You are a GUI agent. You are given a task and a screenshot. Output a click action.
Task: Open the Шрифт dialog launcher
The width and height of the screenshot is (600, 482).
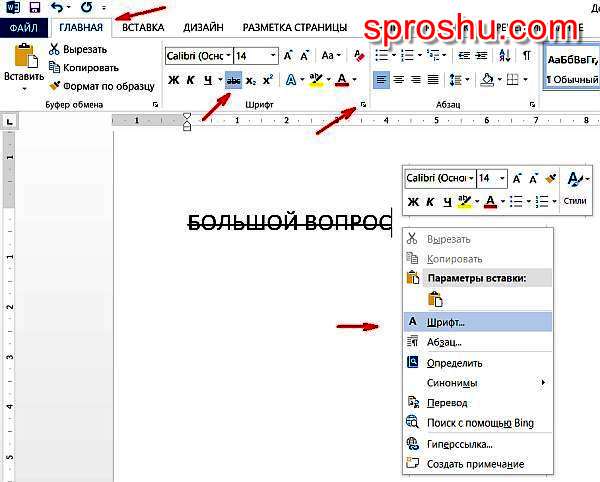click(363, 105)
